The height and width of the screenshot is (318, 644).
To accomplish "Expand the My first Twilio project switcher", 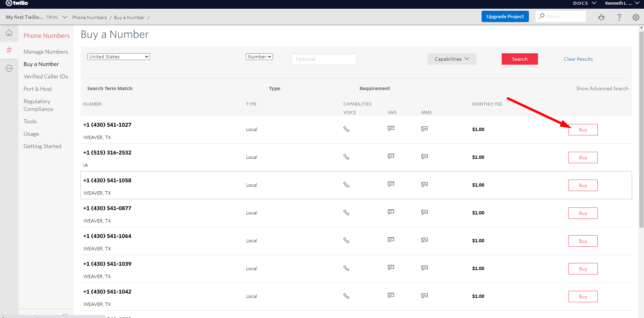I will tap(36, 17).
